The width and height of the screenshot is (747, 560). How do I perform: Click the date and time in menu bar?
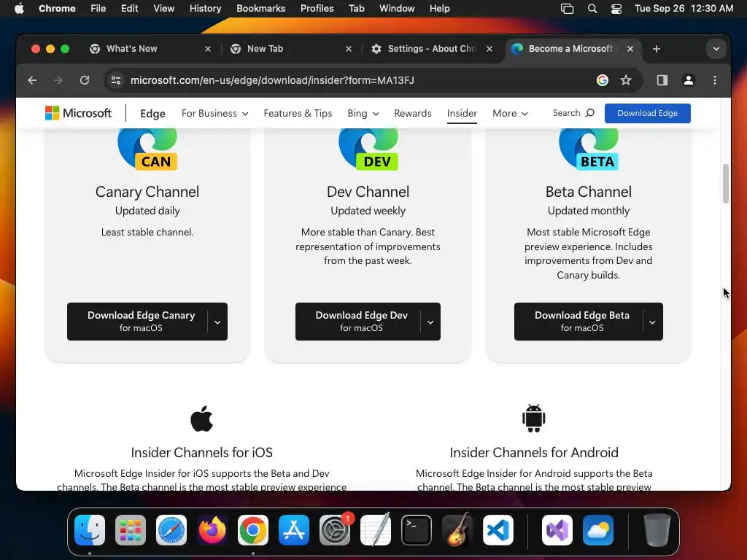(684, 9)
